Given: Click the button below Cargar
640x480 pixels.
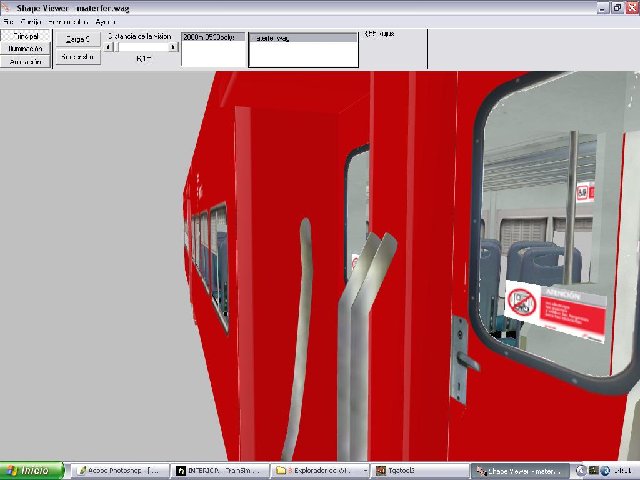Looking at the screenshot, I should point(77,57).
